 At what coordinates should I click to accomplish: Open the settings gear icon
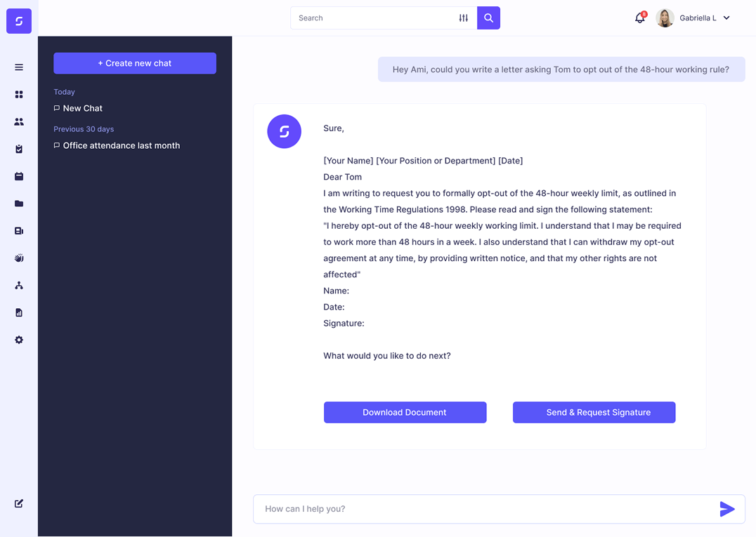coord(19,340)
